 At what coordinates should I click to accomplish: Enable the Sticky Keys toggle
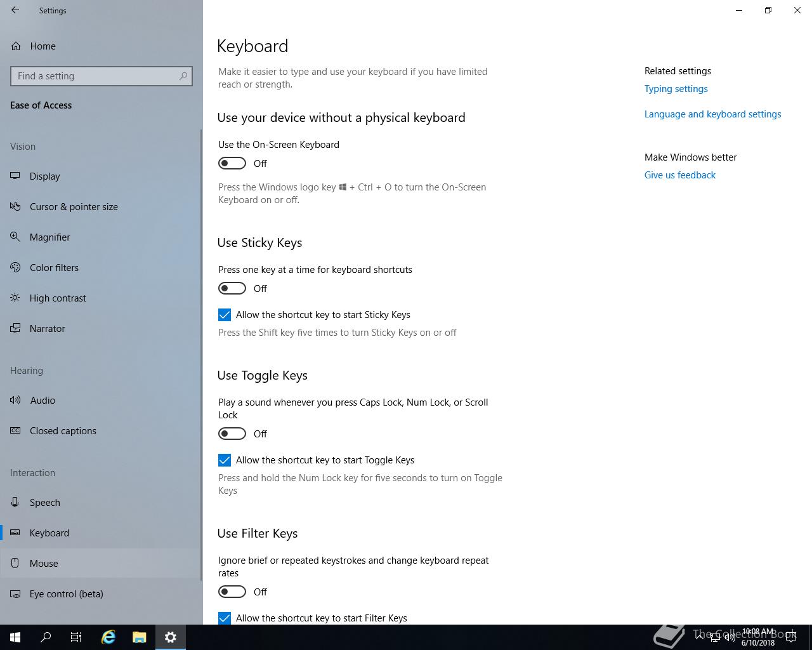click(232, 288)
